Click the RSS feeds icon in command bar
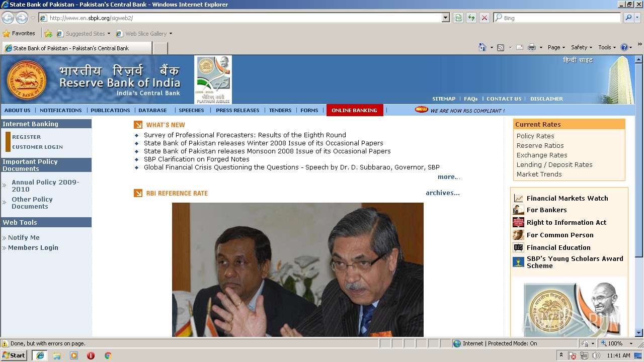This screenshot has width=644, height=362. pyautogui.click(x=501, y=47)
